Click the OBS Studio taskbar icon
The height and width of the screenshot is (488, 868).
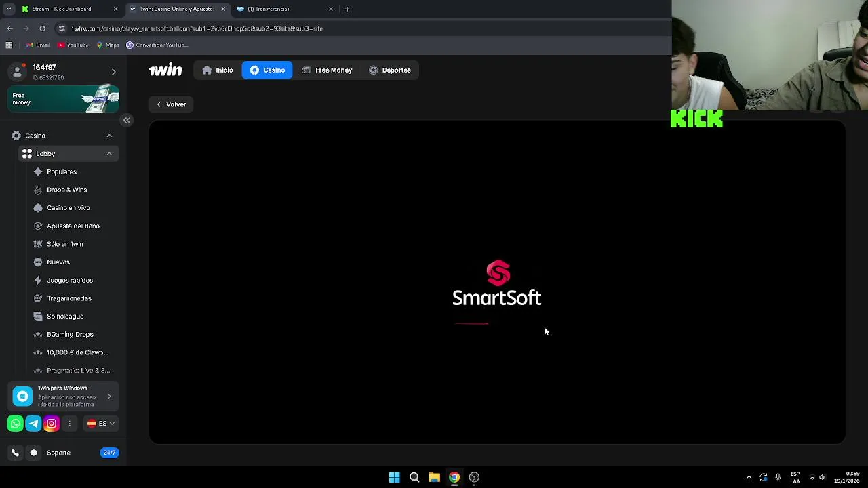point(474,477)
